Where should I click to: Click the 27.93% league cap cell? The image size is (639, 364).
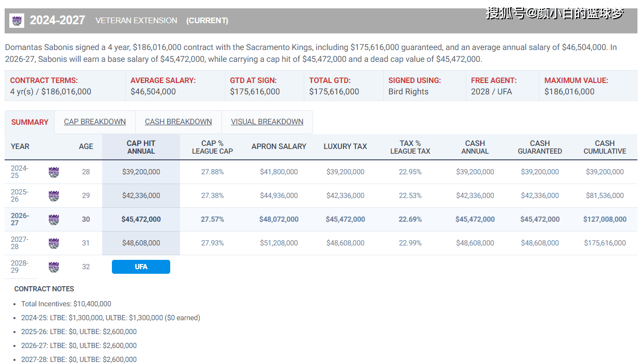(x=212, y=243)
